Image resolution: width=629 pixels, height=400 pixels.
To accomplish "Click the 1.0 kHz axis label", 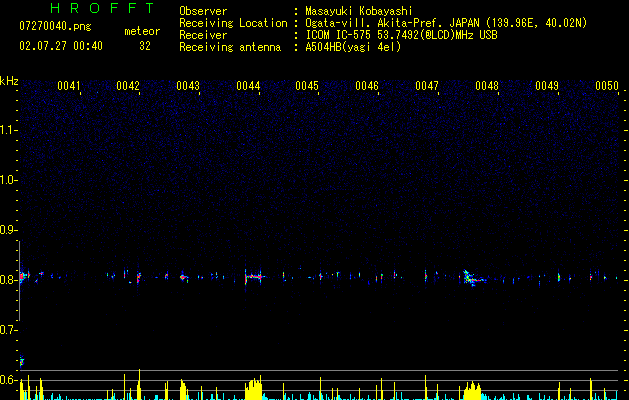I will point(8,180).
